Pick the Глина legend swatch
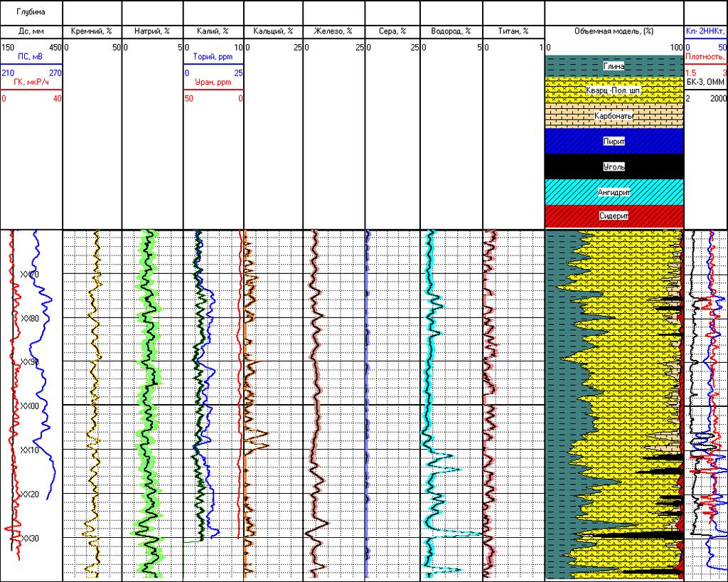The height and width of the screenshot is (582, 728). (614, 66)
